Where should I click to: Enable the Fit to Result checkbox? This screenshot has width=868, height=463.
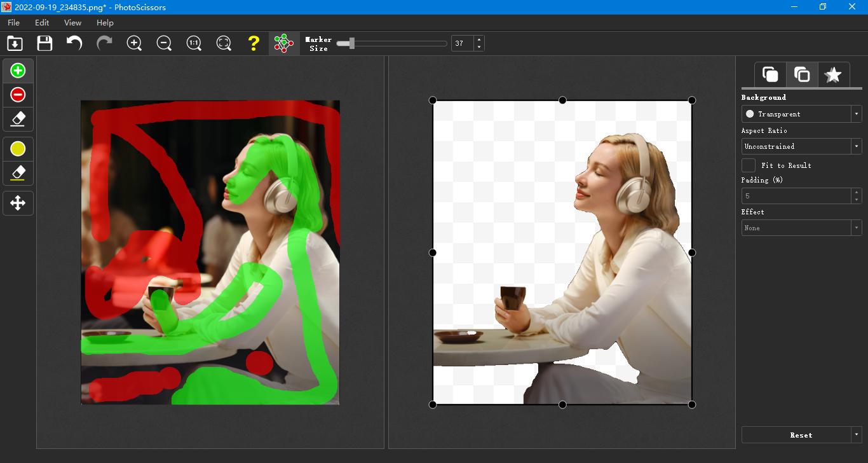tap(747, 165)
